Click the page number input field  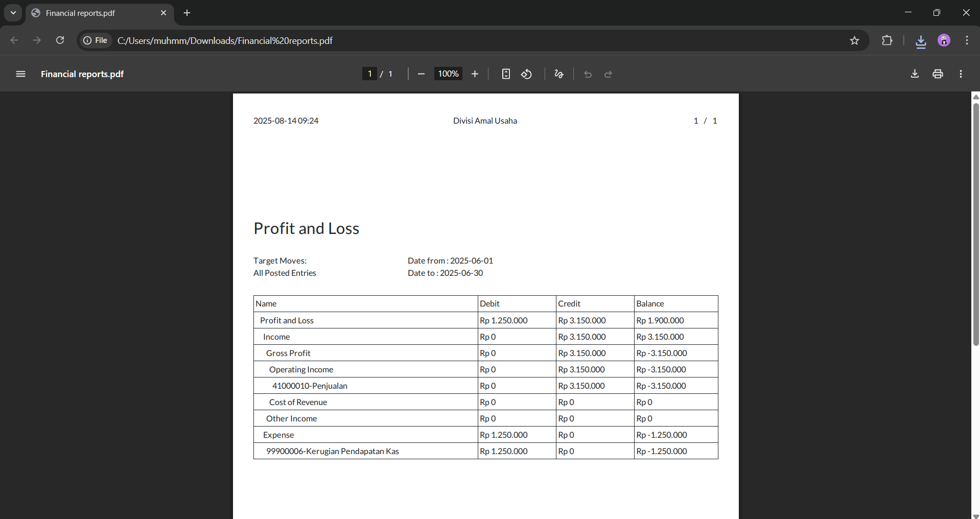coord(369,74)
